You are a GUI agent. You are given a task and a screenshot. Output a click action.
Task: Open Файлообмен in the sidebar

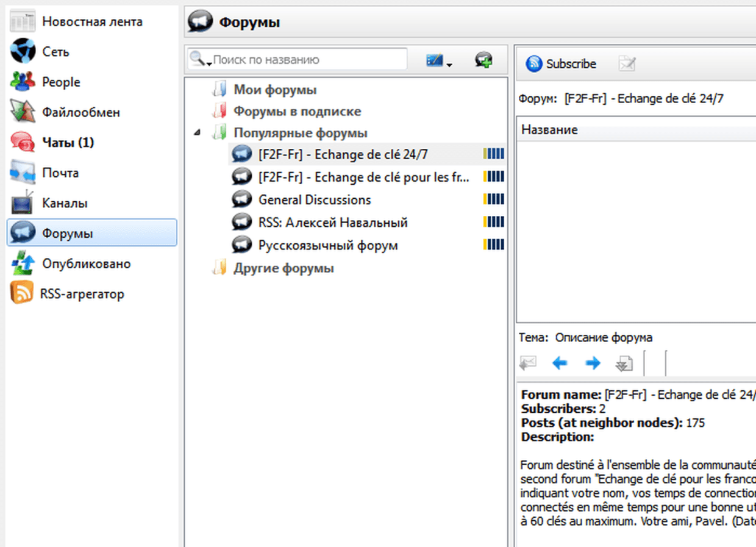point(80,112)
